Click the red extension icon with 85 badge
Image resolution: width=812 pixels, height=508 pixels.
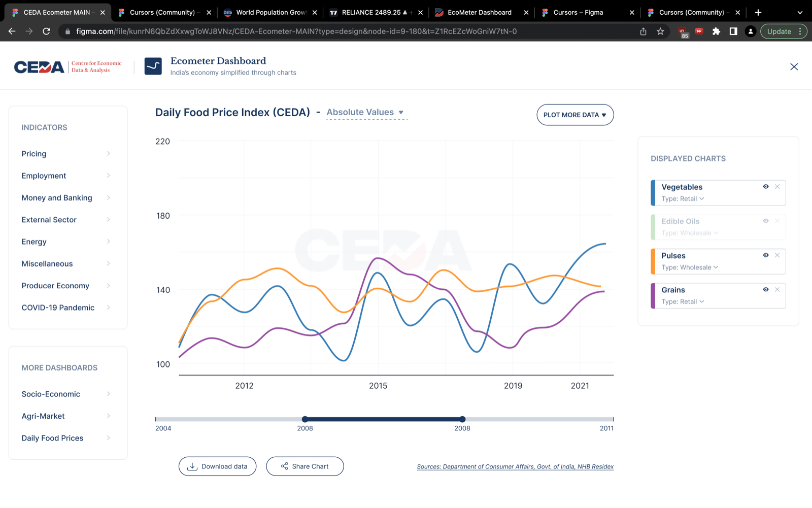pos(683,32)
